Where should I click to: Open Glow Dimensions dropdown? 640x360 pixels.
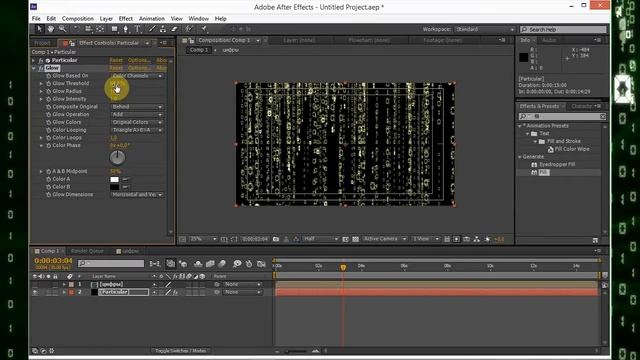click(x=137, y=195)
